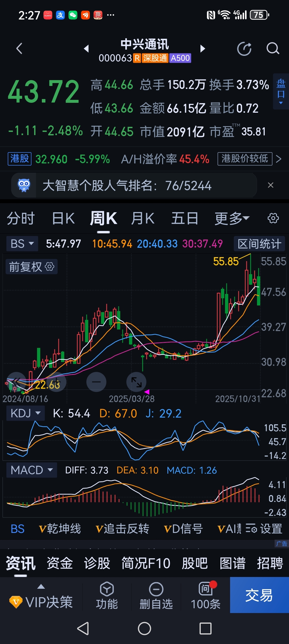This screenshot has width=289, height=644.
Task: Open the 100条 Q&A messages
Action: (206, 595)
